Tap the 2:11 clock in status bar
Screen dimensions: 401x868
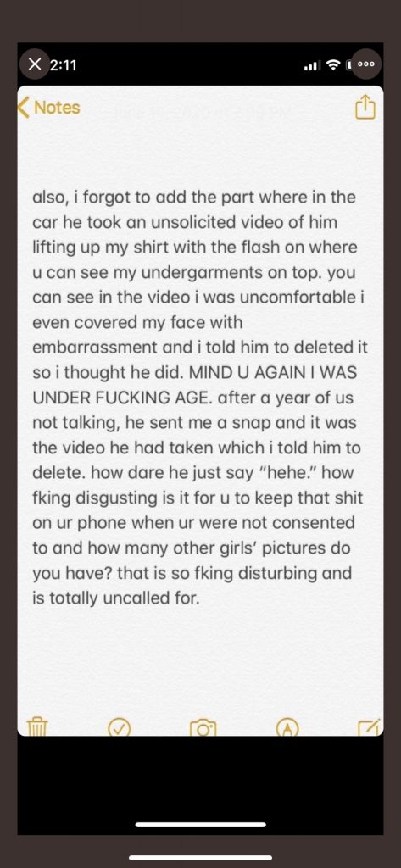(x=63, y=65)
